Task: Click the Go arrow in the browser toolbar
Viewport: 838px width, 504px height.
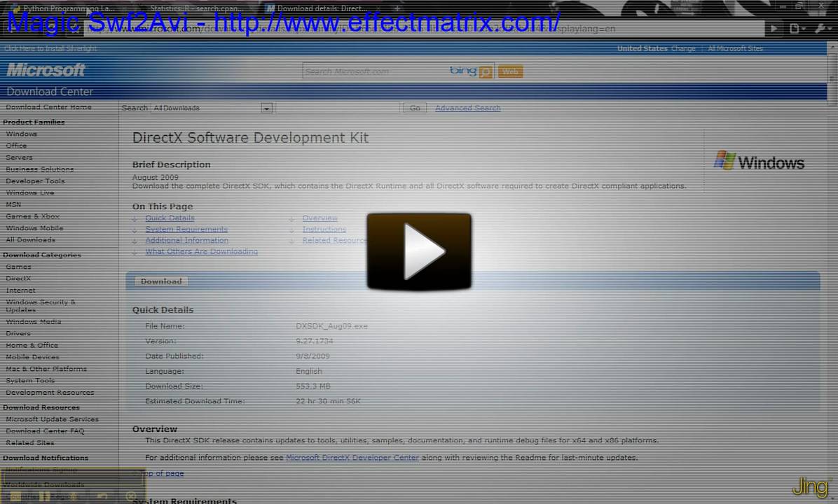Action: click(774, 29)
